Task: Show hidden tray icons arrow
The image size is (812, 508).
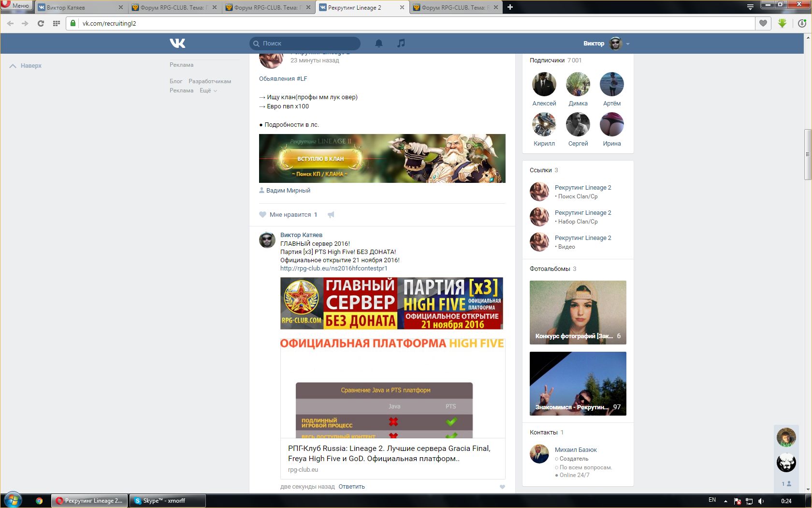Action: pyautogui.click(x=725, y=501)
